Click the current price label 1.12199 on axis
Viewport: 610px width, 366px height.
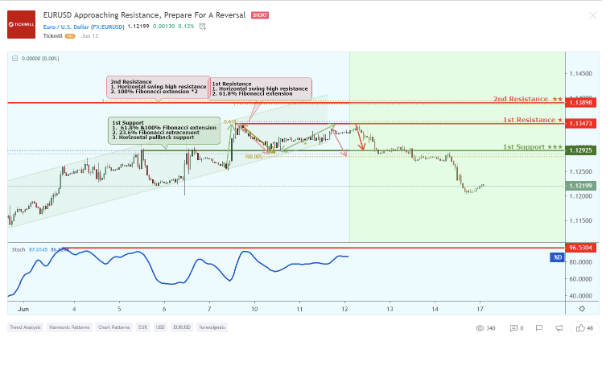(581, 186)
